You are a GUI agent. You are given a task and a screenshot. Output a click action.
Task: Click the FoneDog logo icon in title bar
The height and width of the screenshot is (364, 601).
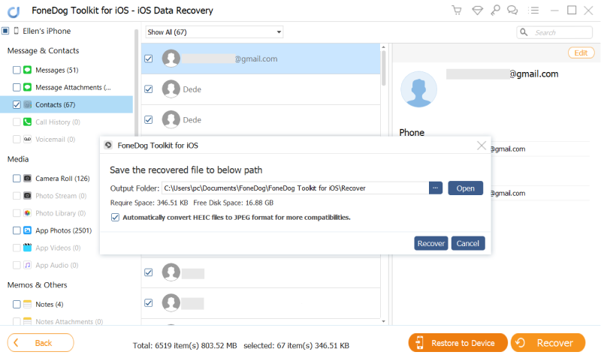pos(14,12)
